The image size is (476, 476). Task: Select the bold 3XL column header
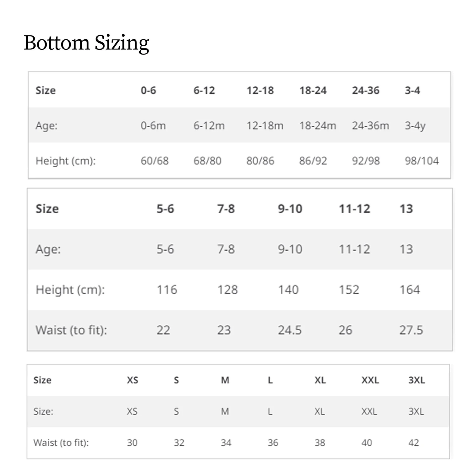coord(416,380)
